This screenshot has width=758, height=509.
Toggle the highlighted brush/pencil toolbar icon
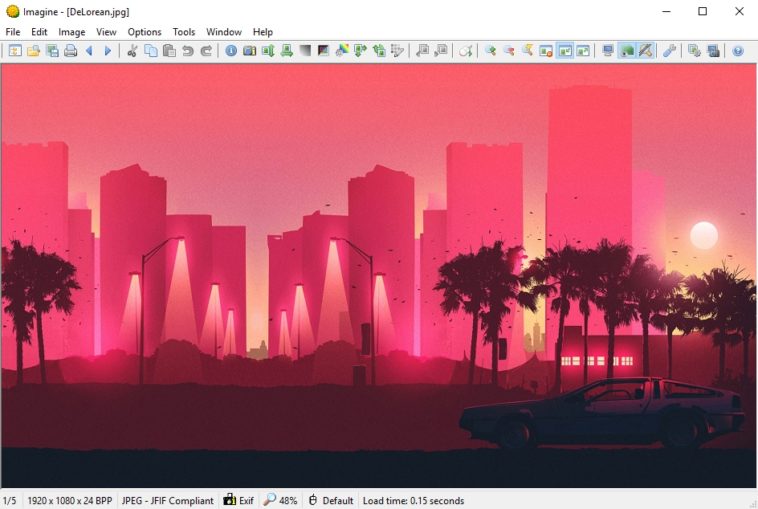coord(645,50)
